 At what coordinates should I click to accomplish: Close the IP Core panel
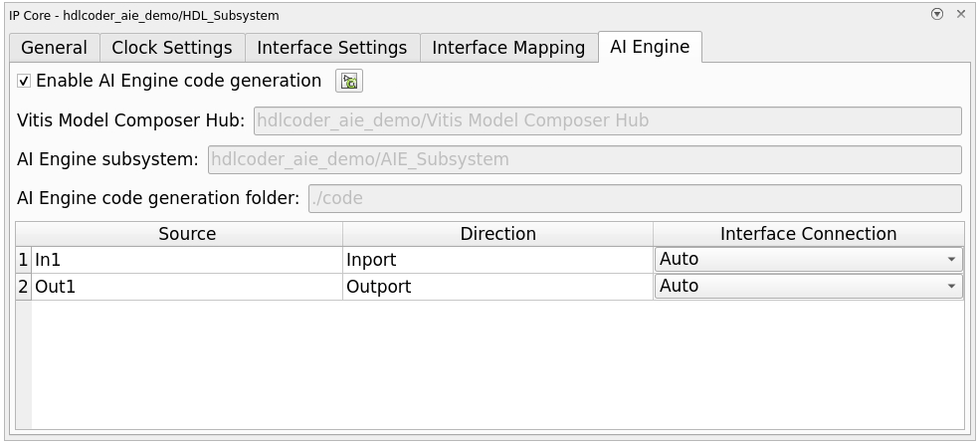point(961,15)
